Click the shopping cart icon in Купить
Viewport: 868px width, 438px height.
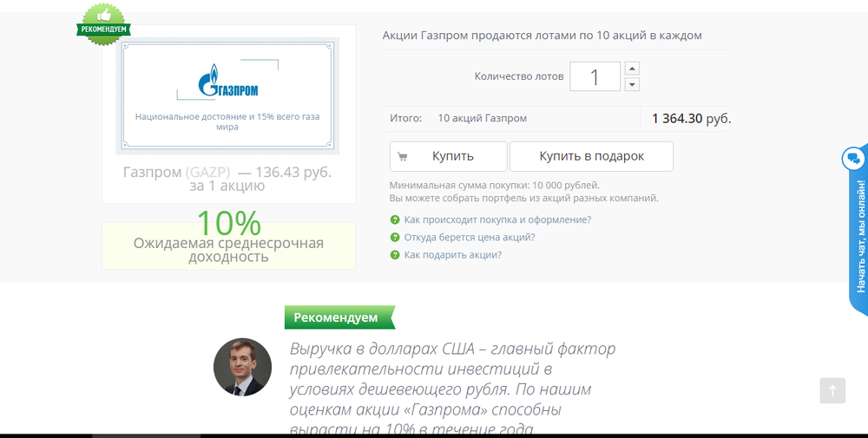pyautogui.click(x=403, y=156)
